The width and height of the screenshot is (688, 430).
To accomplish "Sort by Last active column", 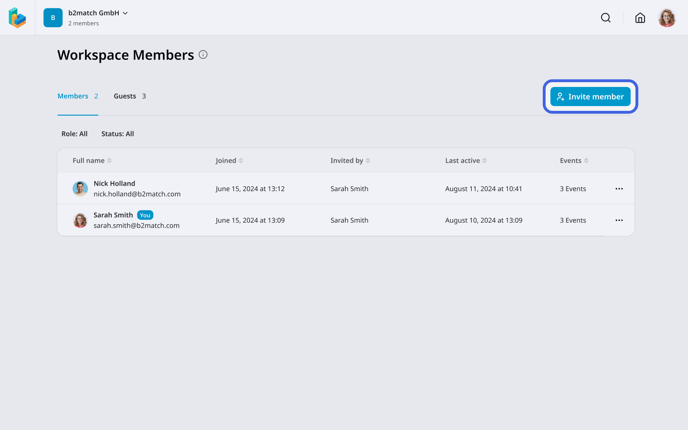I will coord(465,161).
